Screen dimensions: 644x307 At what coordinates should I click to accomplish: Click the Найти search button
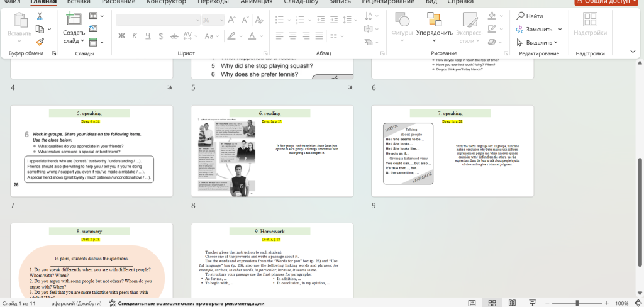(530, 16)
